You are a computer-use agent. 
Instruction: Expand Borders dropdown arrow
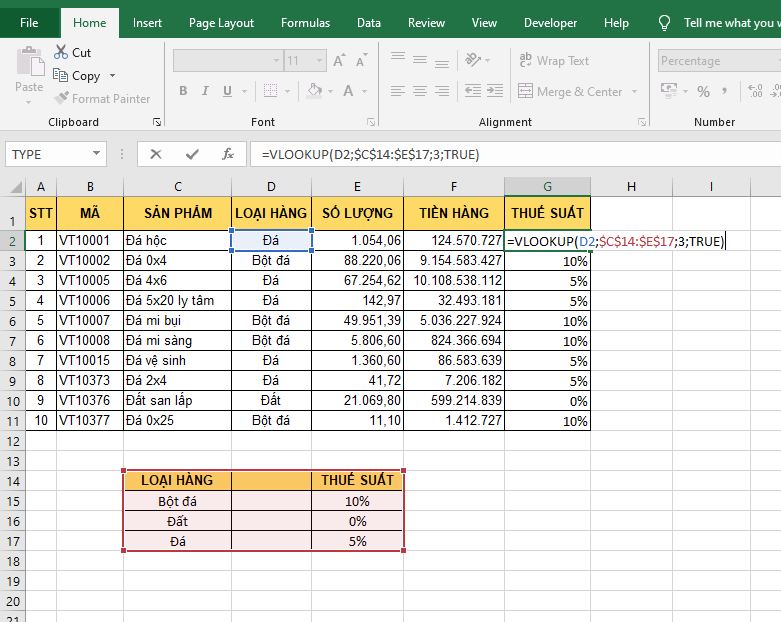pos(287,92)
